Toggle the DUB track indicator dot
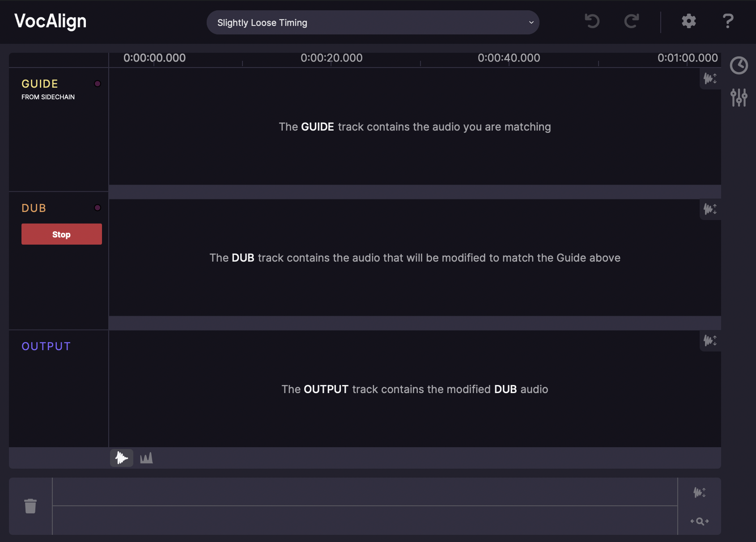This screenshot has width=756, height=542. (x=98, y=207)
